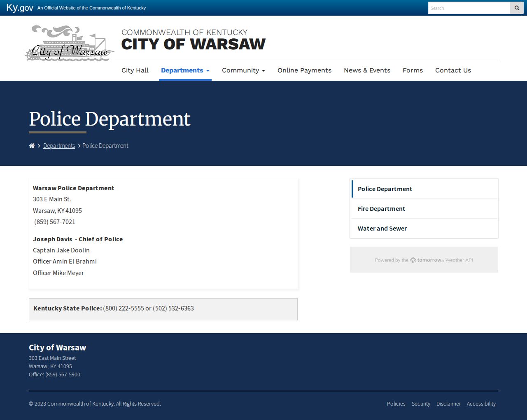The width and height of the screenshot is (527, 420).
Task: Open the City Hall menu item
Action: pos(135,70)
